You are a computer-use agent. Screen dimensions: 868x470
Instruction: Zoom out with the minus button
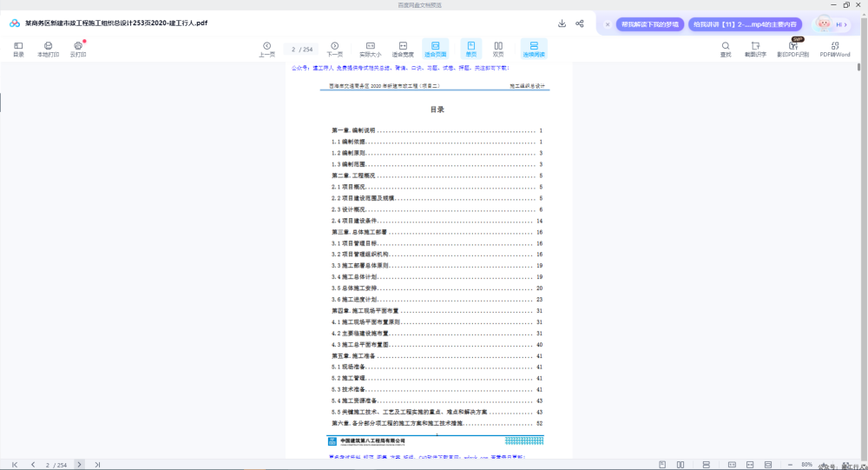pos(790,465)
